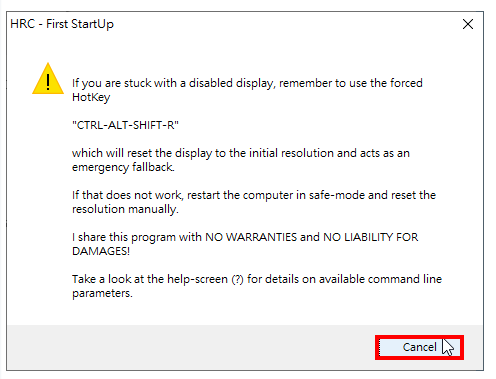The height and width of the screenshot is (379, 496).
Task: Click the Cancel button
Action: pos(419,347)
